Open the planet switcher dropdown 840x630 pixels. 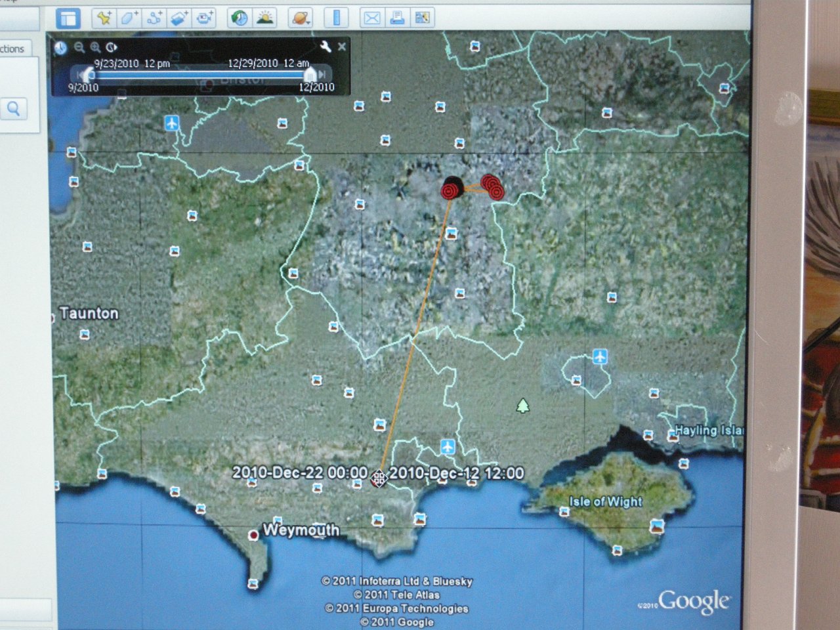point(300,18)
